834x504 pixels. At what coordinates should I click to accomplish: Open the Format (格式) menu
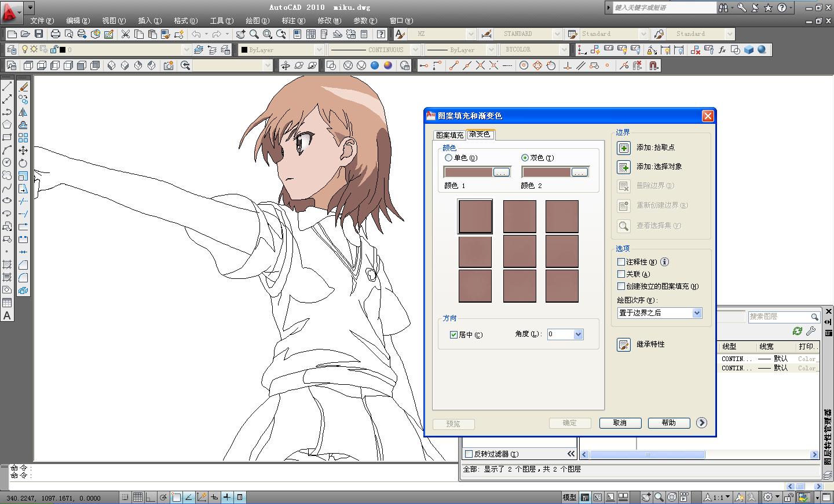tap(185, 21)
